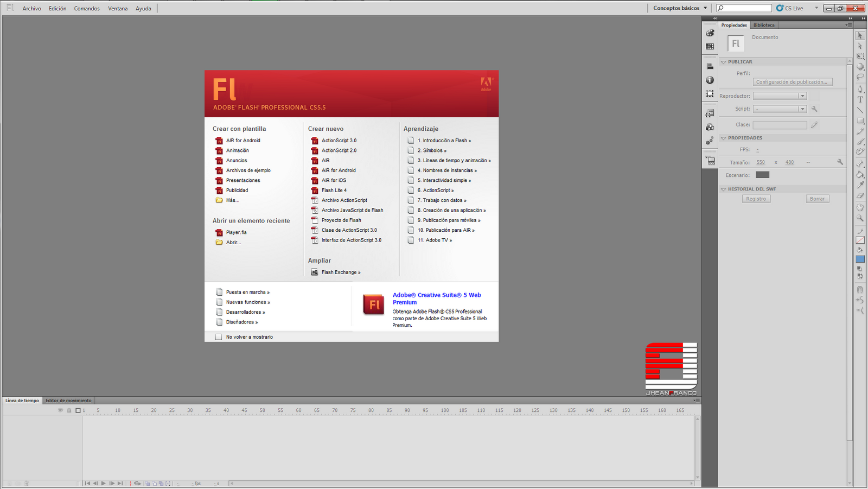Select the Rectangle tool
The image size is (868, 489).
[x=860, y=120]
